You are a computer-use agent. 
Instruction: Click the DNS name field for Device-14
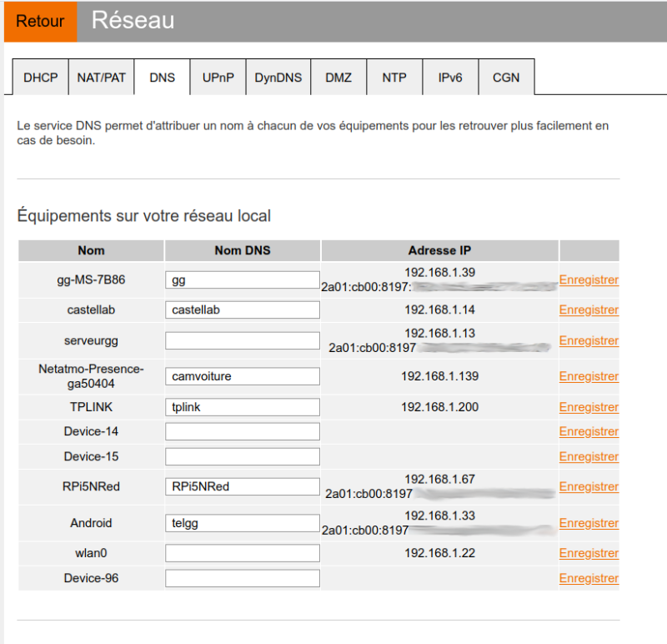click(243, 431)
